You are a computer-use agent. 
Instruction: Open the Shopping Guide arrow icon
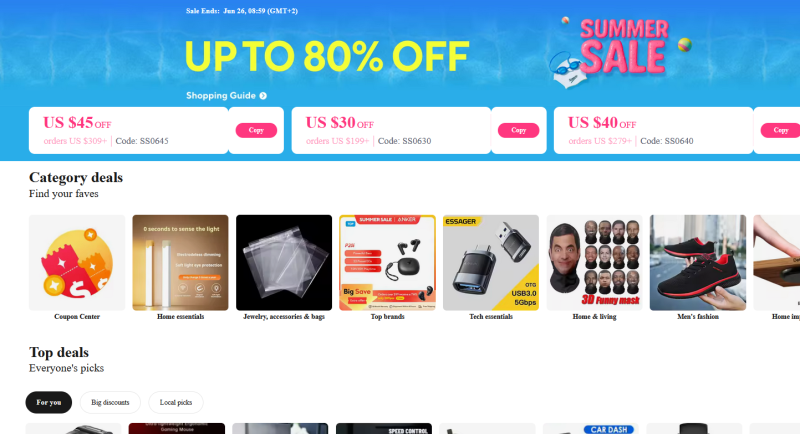(x=263, y=96)
